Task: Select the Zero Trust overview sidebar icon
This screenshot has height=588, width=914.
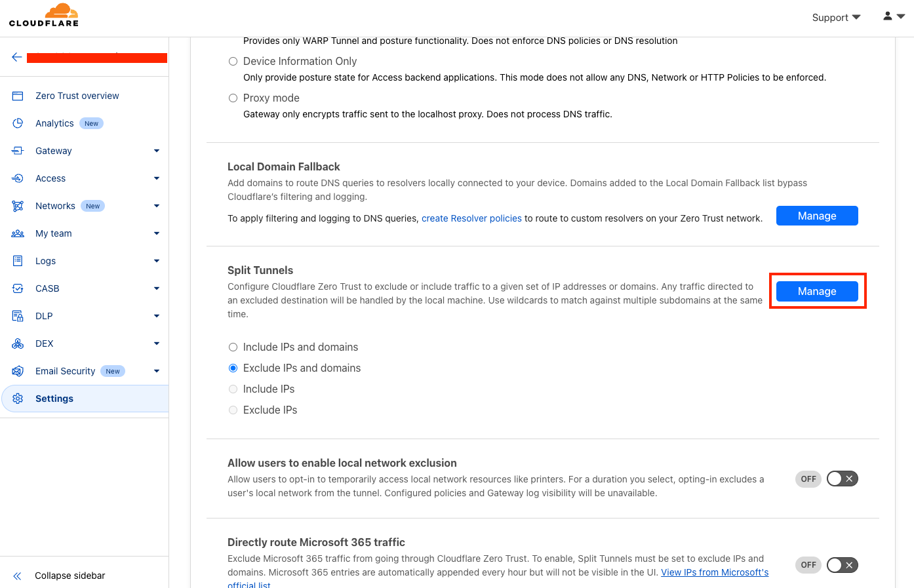Action: [18, 96]
